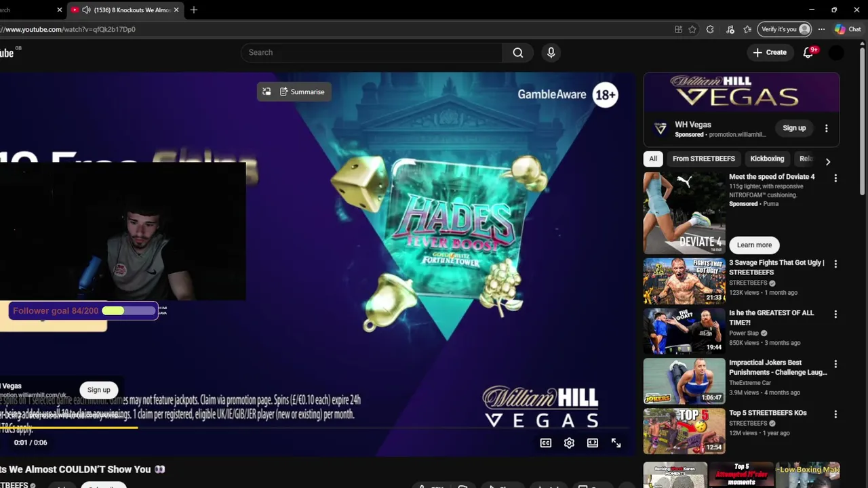Screen dimensions: 868x488
Task: Open browser extensions icon
Action: tap(710, 29)
